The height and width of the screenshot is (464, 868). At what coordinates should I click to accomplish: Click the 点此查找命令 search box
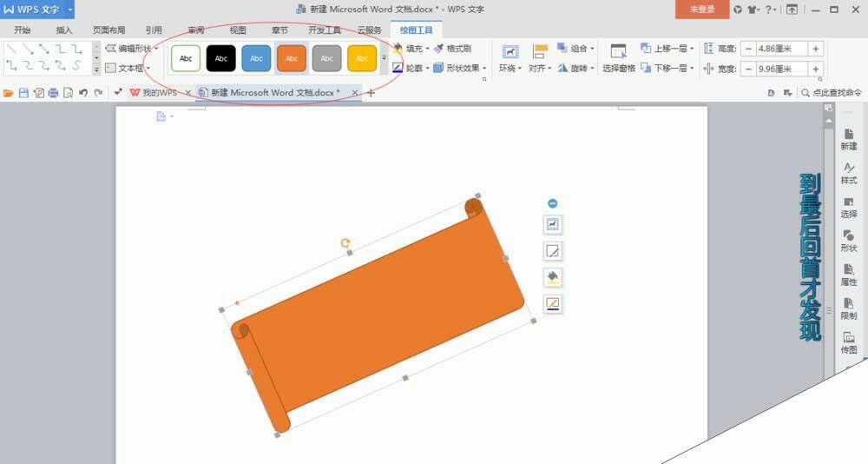tap(832, 93)
